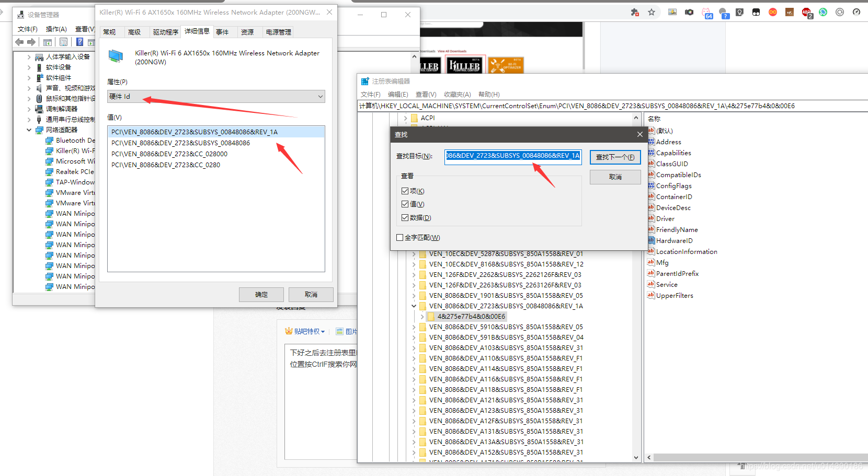Open the browser Extensions puzzle-piece icon
Image resolution: width=868 pixels, height=476 pixels.
(635, 12)
